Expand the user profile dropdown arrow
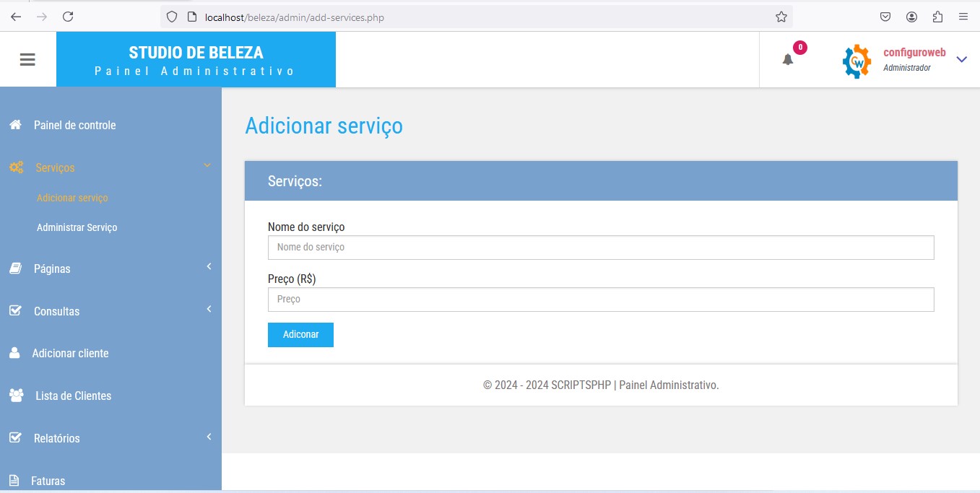 (961, 60)
